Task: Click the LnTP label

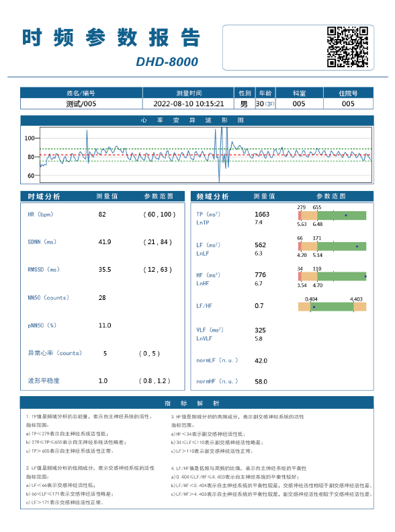Action: tap(203, 223)
